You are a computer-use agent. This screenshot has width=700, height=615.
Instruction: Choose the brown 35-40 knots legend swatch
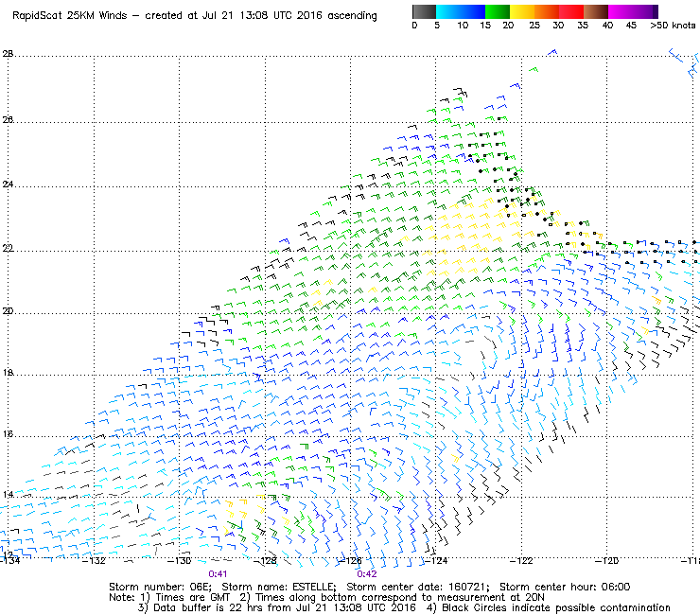(596, 11)
